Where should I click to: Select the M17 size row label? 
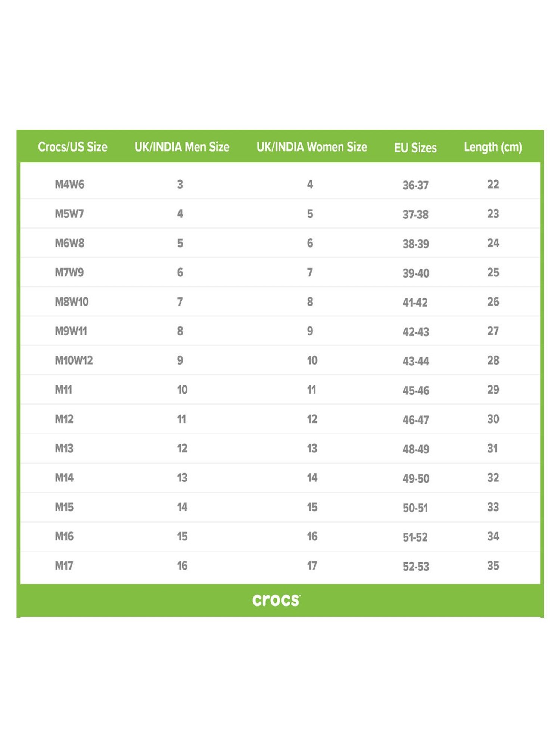[x=64, y=566]
